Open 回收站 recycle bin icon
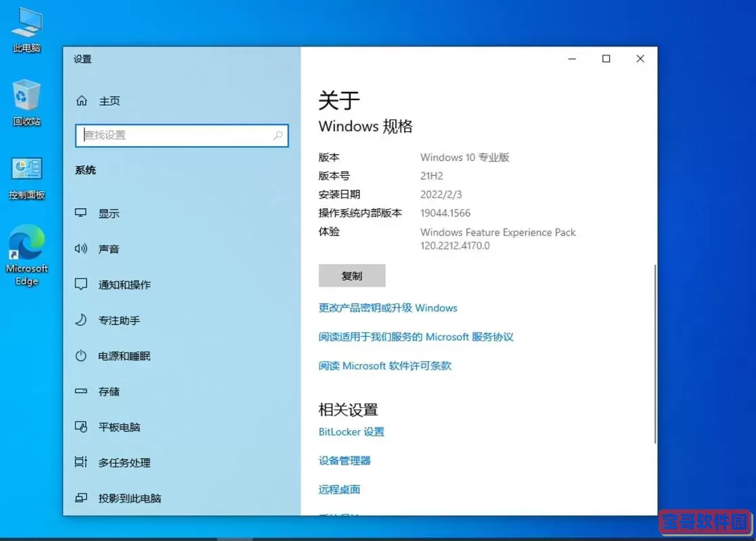The image size is (756, 541). (x=26, y=103)
